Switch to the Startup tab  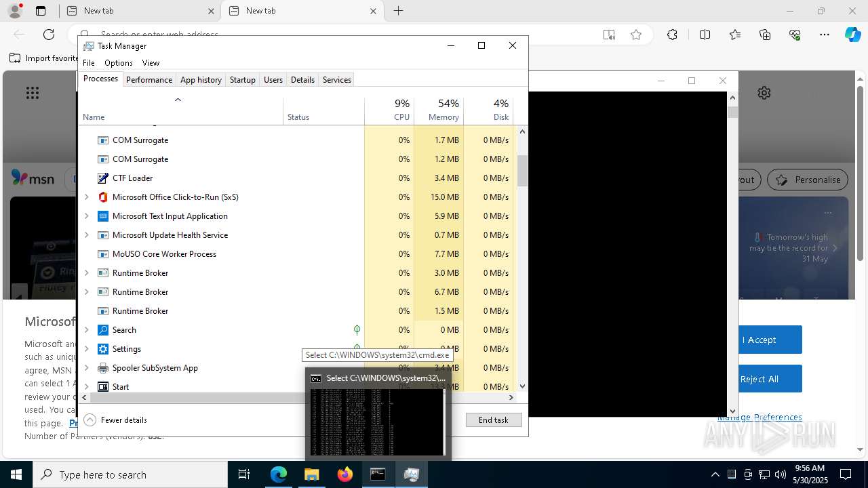(242, 80)
